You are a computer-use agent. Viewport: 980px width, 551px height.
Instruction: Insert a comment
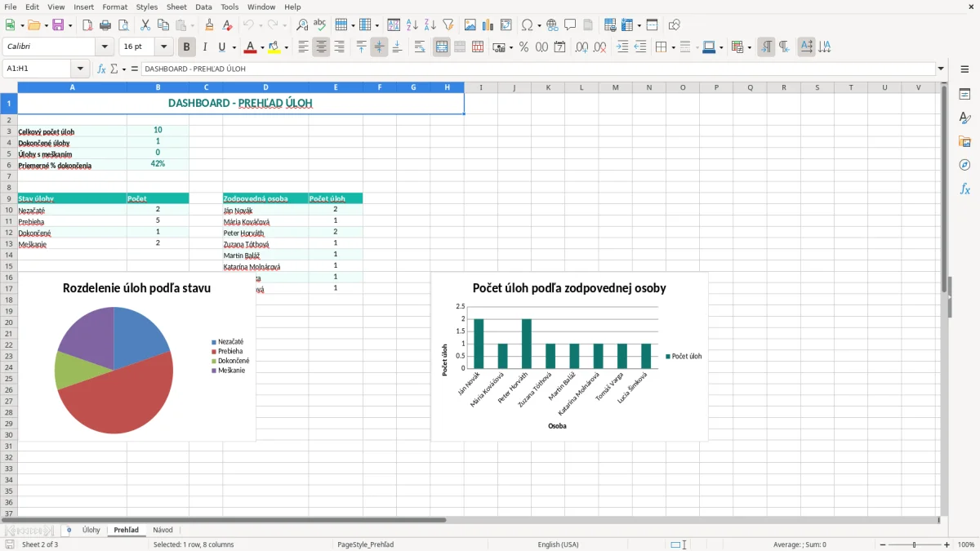tap(570, 25)
